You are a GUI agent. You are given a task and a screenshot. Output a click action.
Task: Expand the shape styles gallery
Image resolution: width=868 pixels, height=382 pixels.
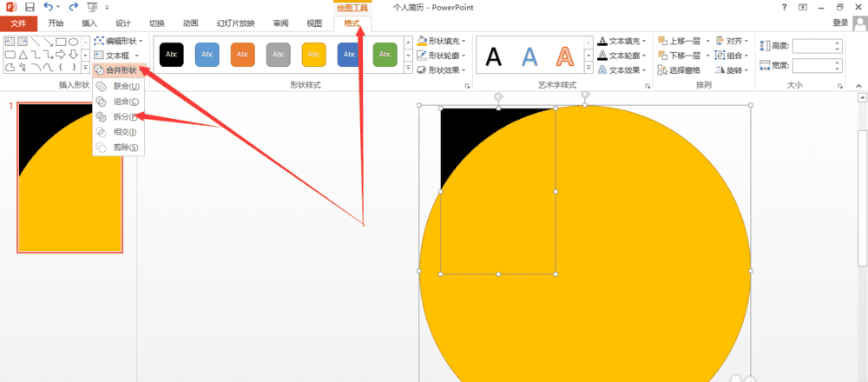tap(409, 68)
